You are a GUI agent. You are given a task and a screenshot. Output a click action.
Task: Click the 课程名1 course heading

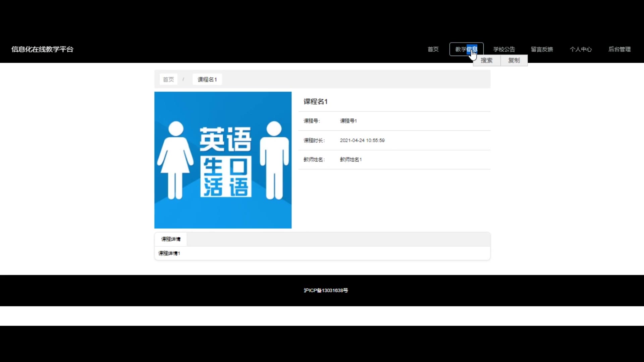tap(315, 102)
